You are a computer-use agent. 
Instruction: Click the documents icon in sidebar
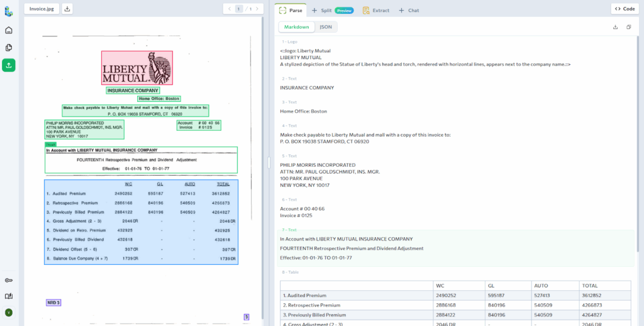9,47
